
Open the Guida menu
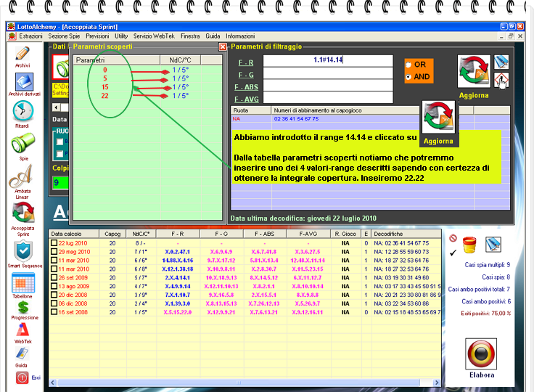click(213, 36)
